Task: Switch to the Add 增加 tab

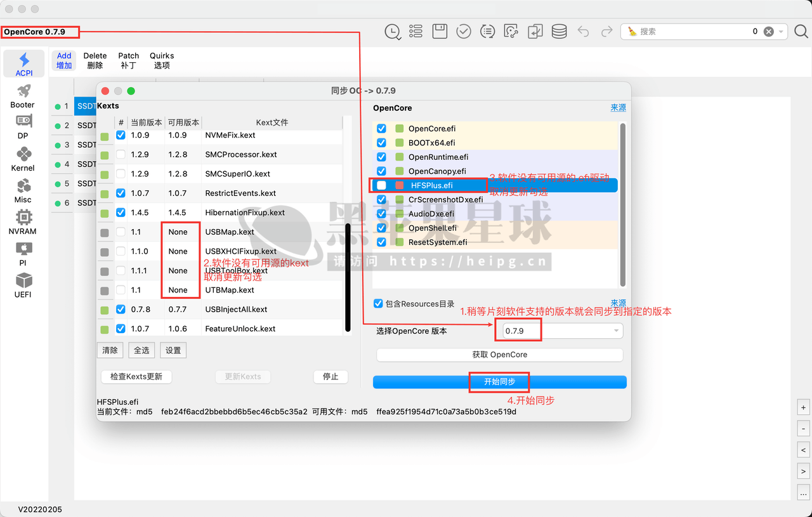Action: click(64, 60)
